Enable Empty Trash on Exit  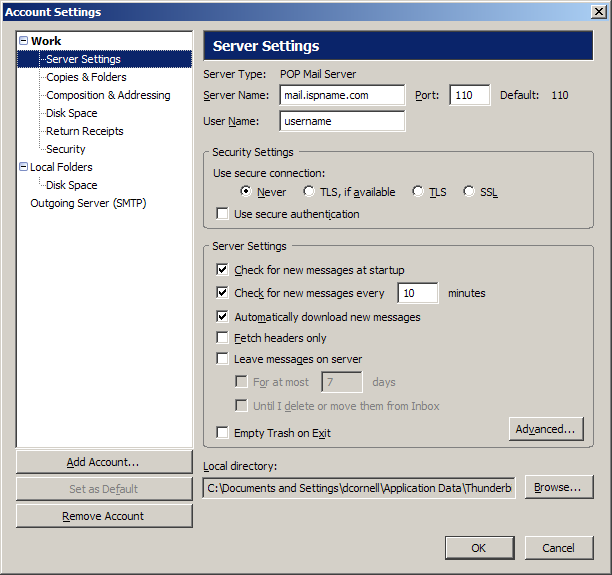coord(222,433)
